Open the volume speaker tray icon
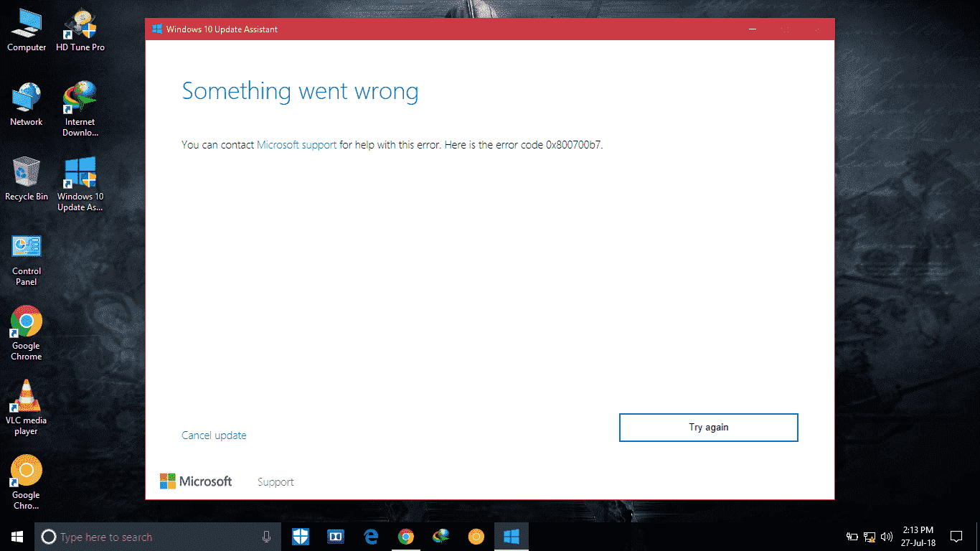980x551 pixels. click(x=887, y=537)
